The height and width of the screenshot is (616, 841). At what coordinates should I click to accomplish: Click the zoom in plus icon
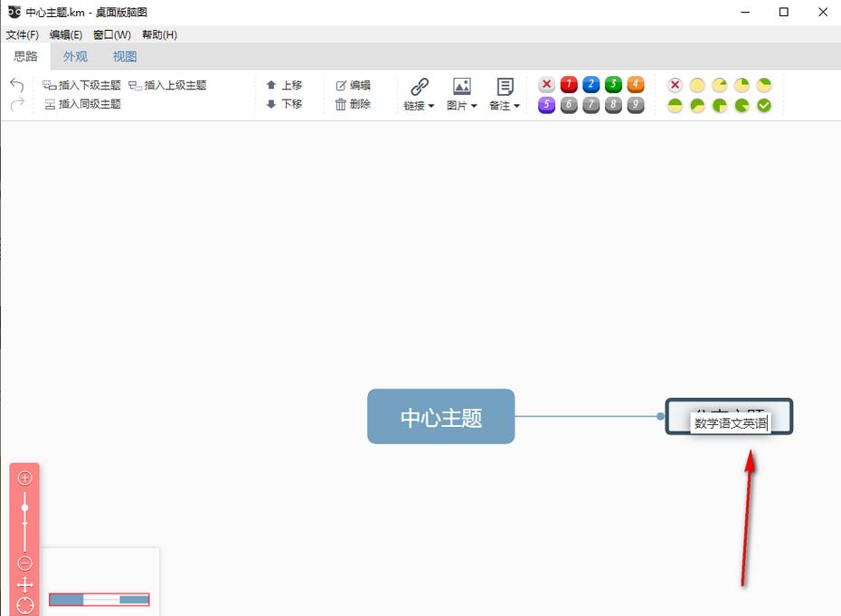tap(25, 478)
